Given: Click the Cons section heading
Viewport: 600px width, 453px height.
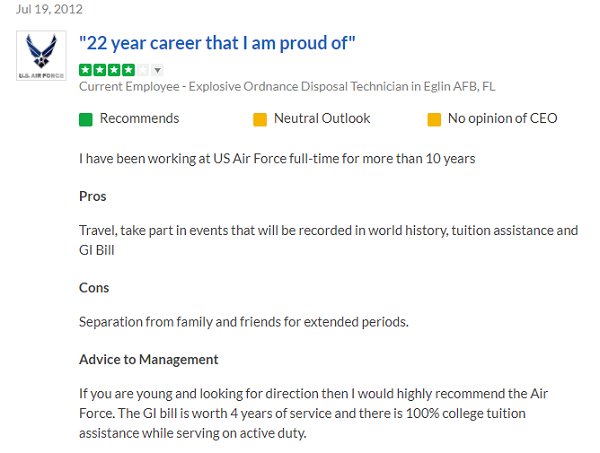Looking at the screenshot, I should pyautogui.click(x=94, y=288).
